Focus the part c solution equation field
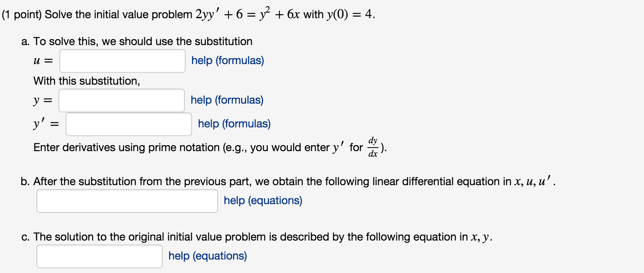 point(100,256)
